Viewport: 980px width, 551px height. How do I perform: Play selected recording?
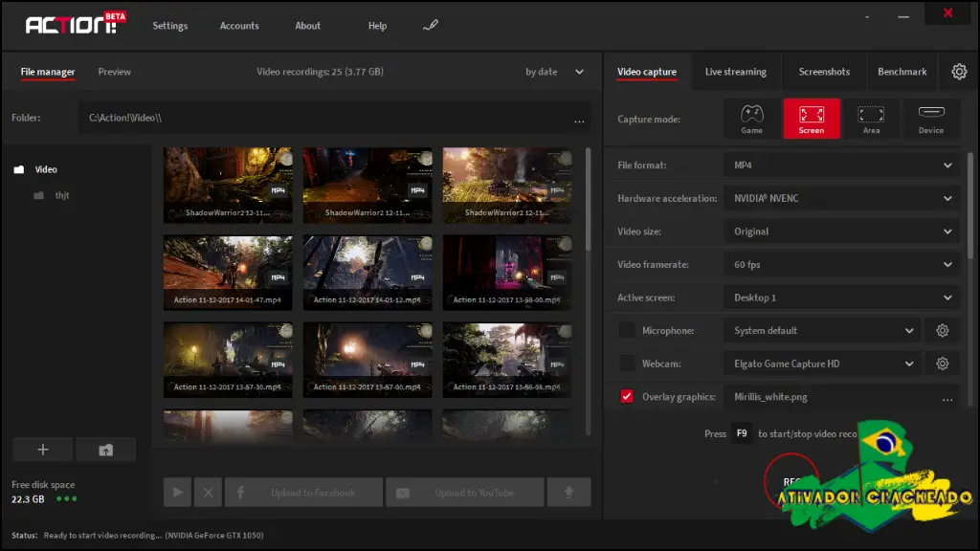177,493
